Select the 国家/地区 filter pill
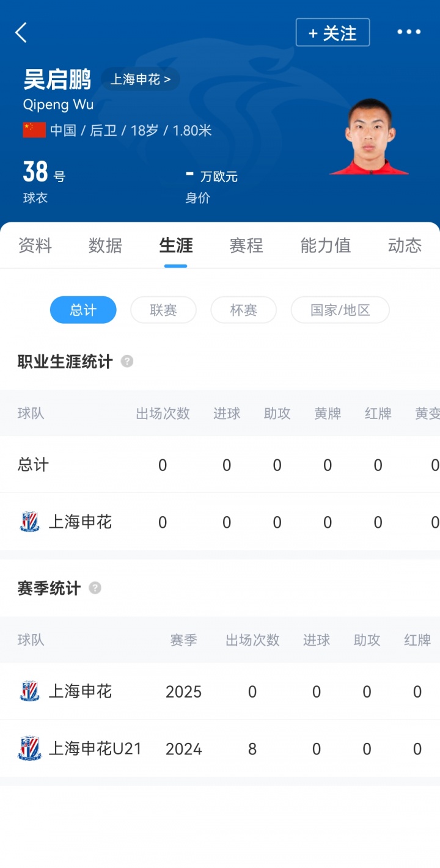This screenshot has height=868, width=440. coord(340,310)
